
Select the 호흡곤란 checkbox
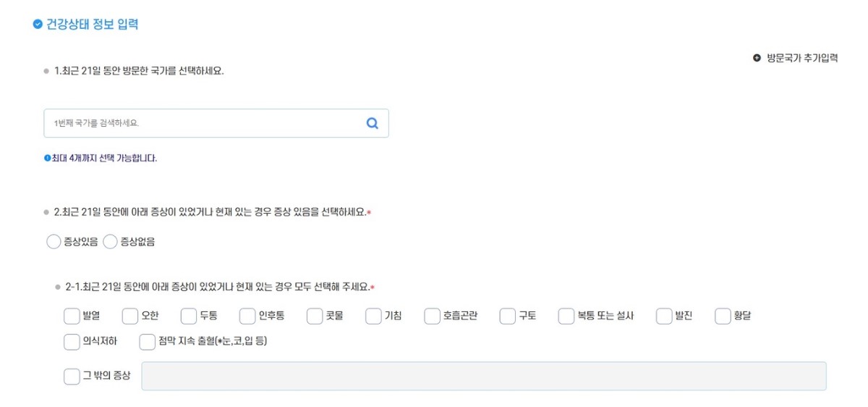pyautogui.click(x=432, y=316)
